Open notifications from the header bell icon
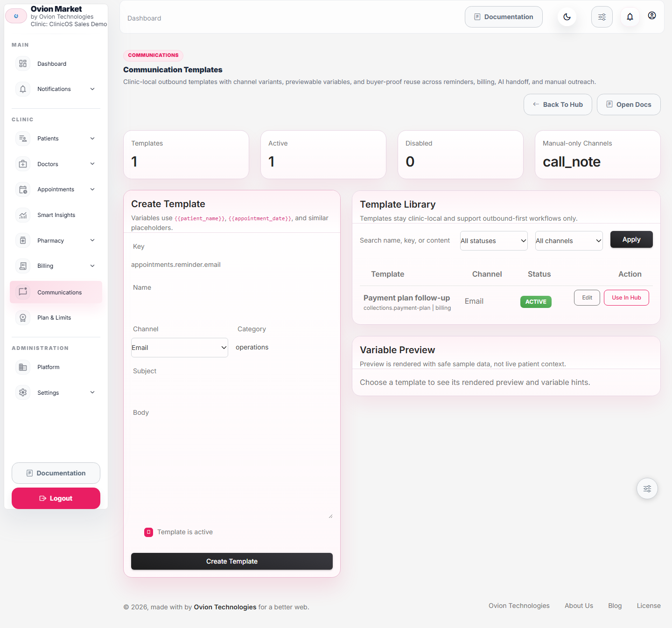 click(630, 17)
